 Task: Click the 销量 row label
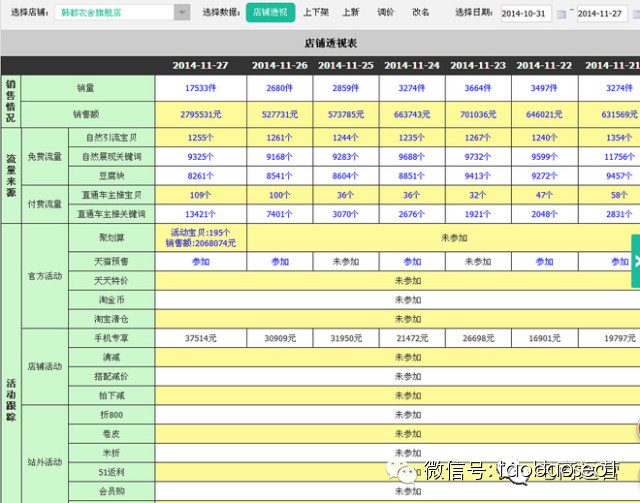(86, 88)
